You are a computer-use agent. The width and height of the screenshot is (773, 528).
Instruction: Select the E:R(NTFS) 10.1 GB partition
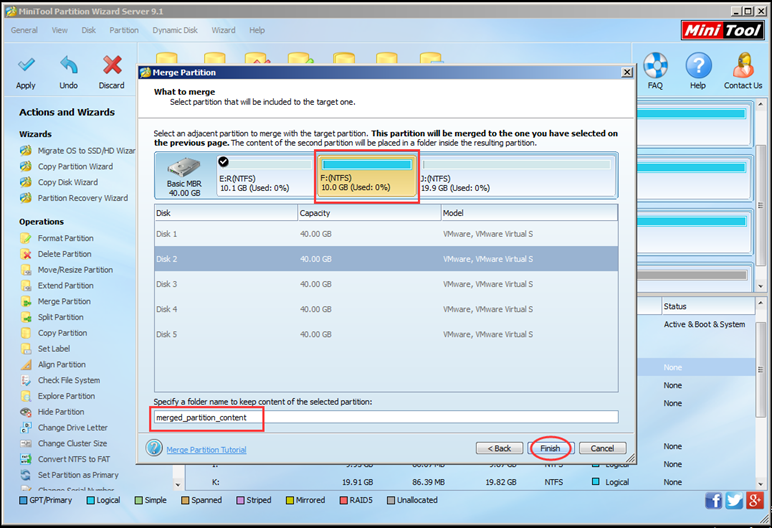(x=265, y=176)
